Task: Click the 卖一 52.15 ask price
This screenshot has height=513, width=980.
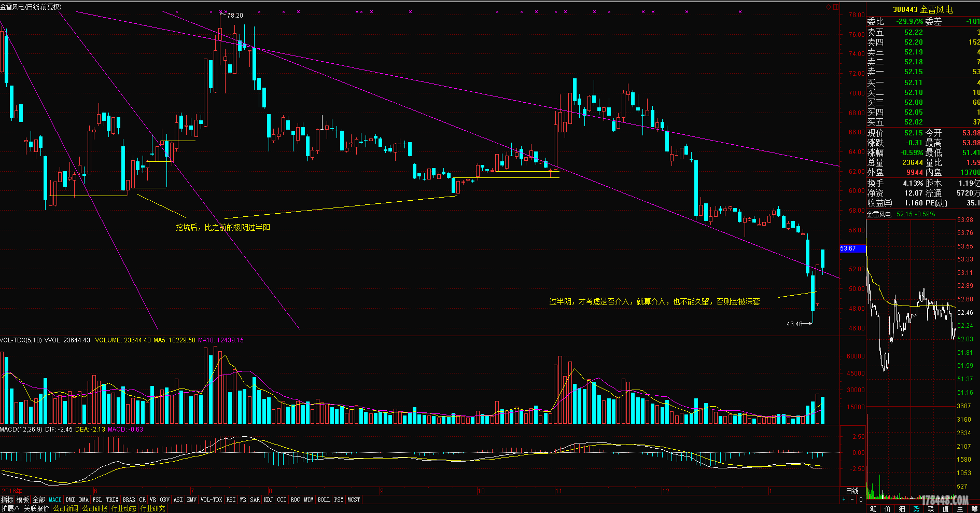Action: point(914,72)
